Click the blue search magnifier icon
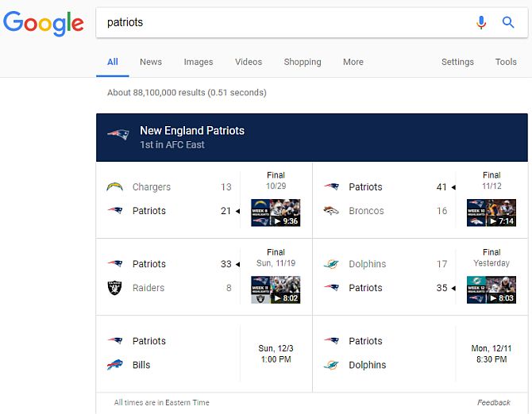 (508, 22)
